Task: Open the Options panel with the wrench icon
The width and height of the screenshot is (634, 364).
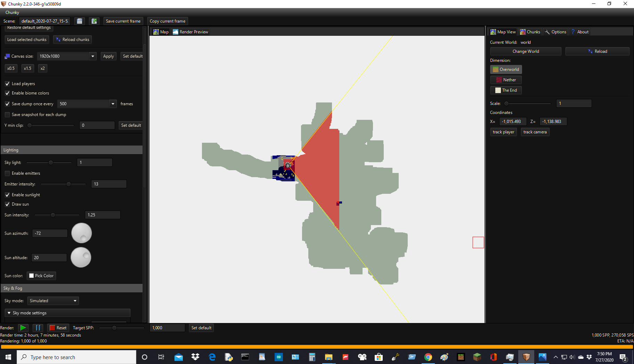Action: point(555,32)
